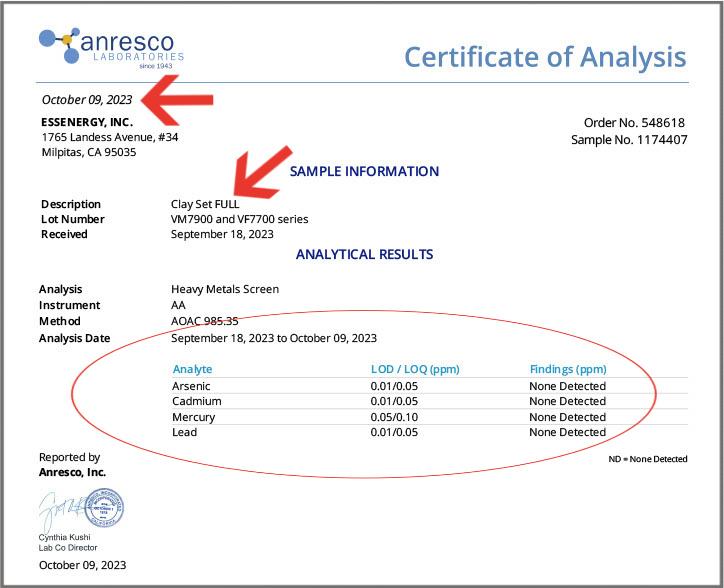Click the Method label
This screenshot has height=588, width=724.
[x=60, y=321]
